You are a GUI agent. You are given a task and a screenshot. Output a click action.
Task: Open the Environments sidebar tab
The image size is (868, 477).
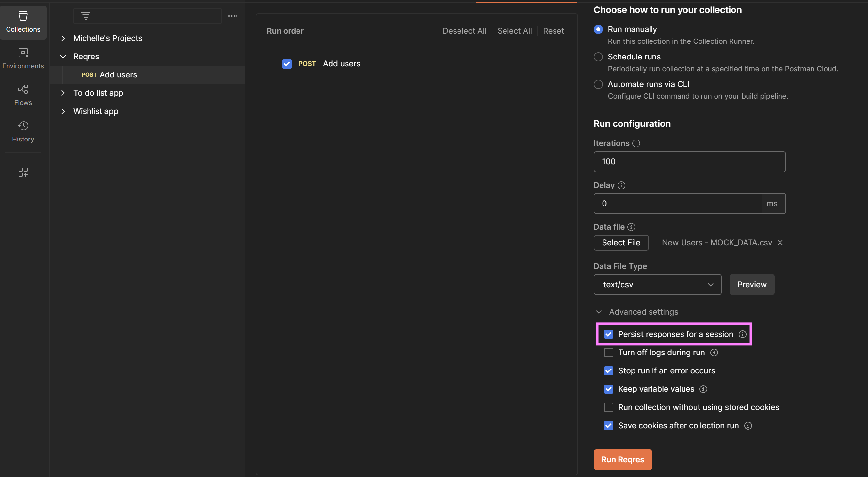click(x=23, y=59)
